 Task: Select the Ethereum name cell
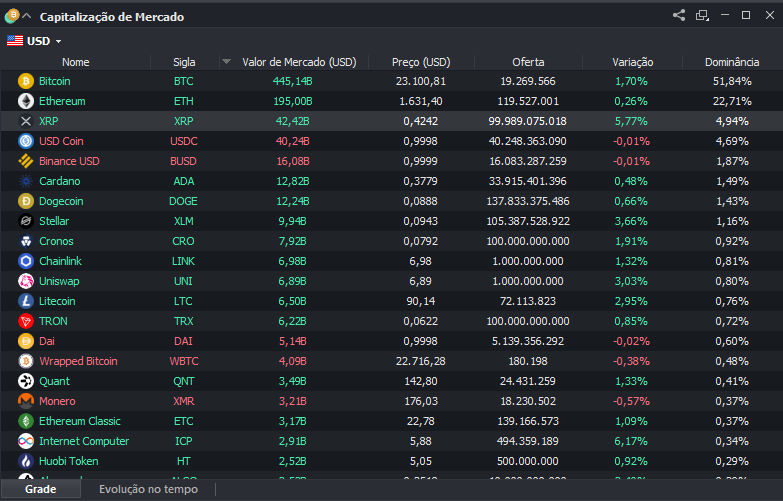tap(62, 101)
